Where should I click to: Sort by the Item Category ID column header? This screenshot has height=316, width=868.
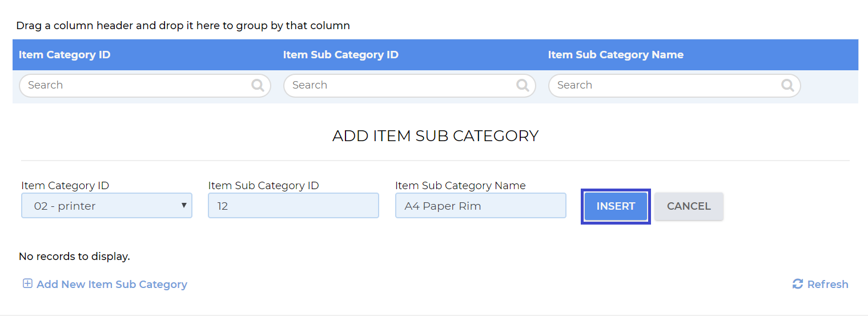click(x=65, y=55)
